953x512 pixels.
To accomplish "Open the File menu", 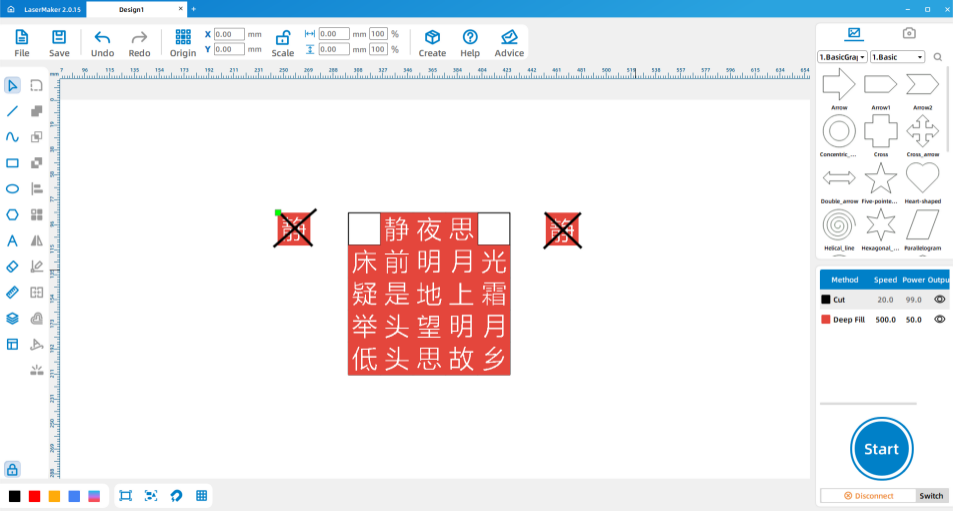I will coord(22,43).
